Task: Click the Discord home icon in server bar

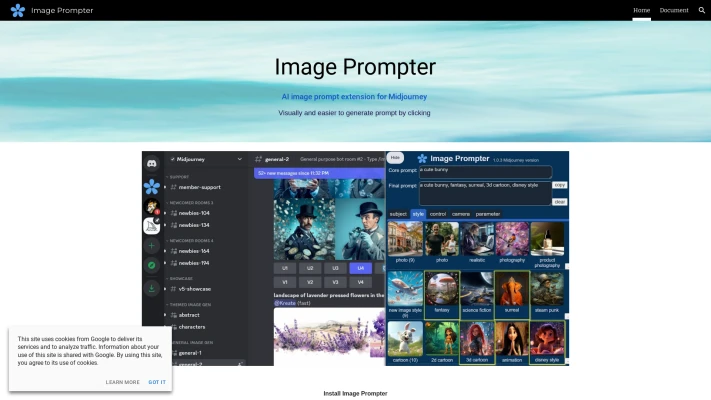Action: [x=151, y=163]
